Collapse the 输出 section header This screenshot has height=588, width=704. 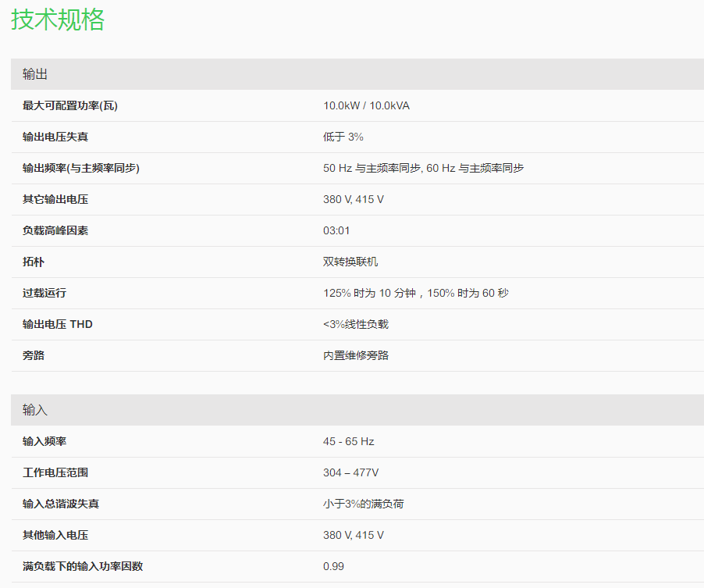(x=35, y=74)
